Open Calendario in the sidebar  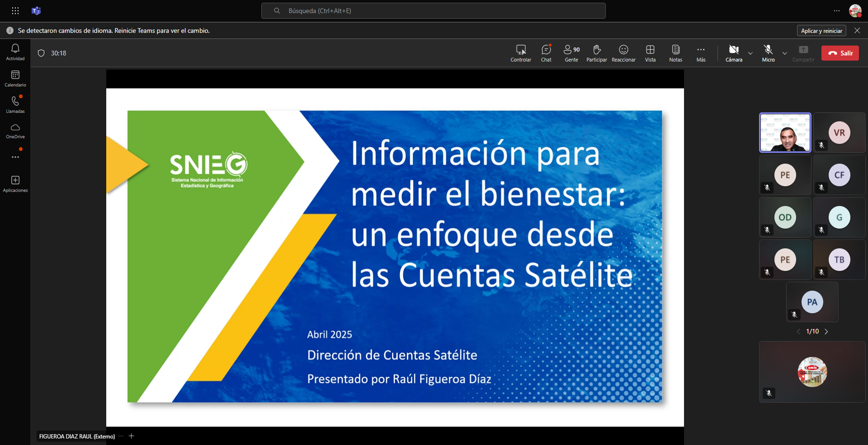click(15, 79)
